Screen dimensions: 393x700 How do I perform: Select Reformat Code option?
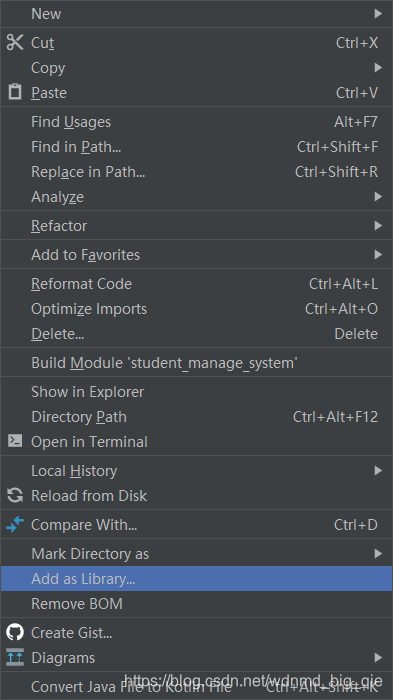(196, 283)
